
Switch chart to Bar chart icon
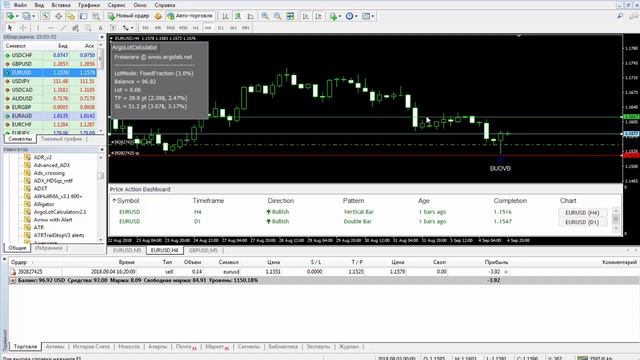[225, 16]
